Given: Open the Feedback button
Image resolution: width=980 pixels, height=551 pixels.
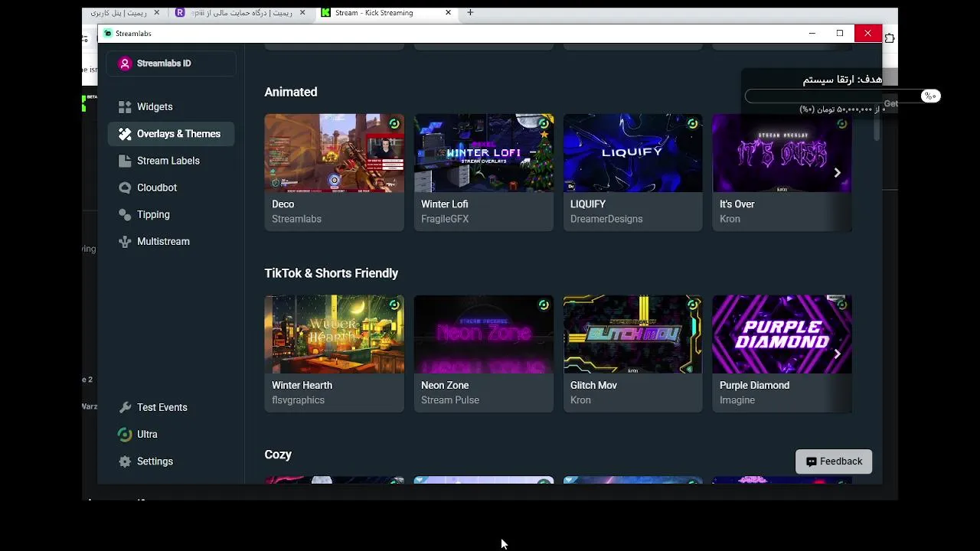Looking at the screenshot, I should click(834, 461).
